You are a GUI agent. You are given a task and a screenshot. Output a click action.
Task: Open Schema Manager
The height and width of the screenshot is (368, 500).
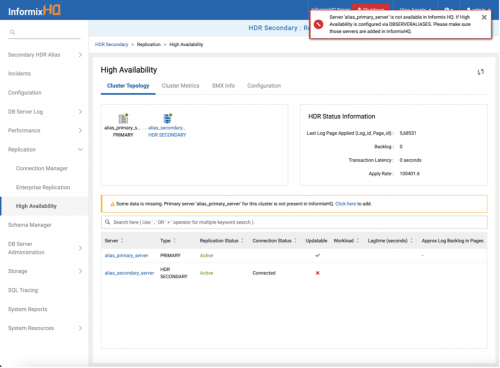(x=30, y=225)
